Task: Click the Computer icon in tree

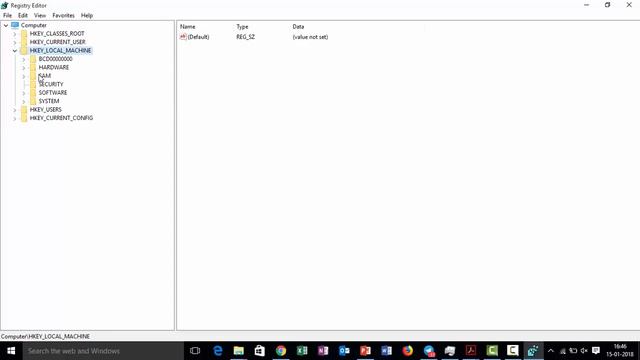Action: pos(15,25)
